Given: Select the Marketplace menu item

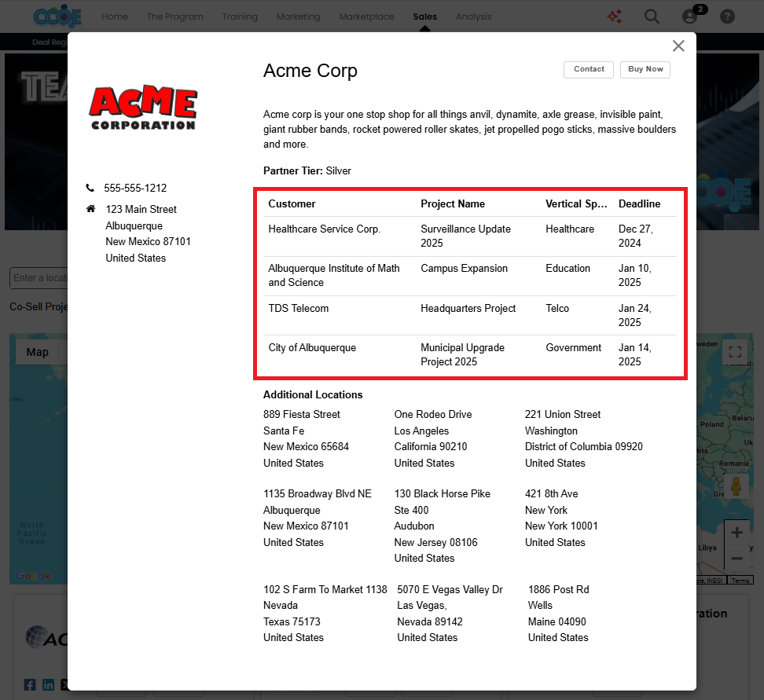Looking at the screenshot, I should tap(366, 16).
